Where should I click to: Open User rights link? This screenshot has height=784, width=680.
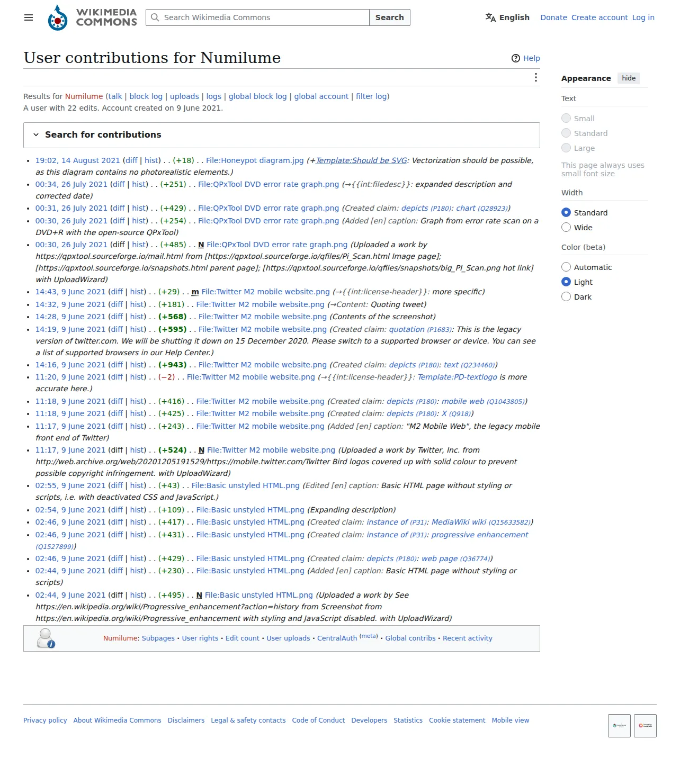coord(200,638)
